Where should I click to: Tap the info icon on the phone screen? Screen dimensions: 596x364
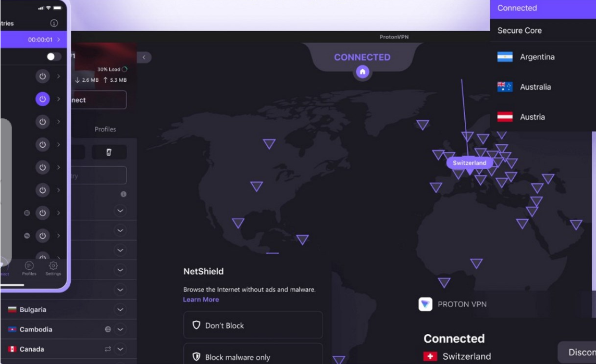[x=54, y=23]
